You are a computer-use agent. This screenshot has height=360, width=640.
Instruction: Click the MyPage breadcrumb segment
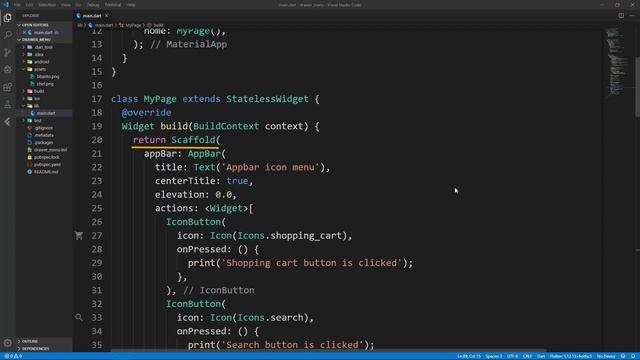click(133, 25)
